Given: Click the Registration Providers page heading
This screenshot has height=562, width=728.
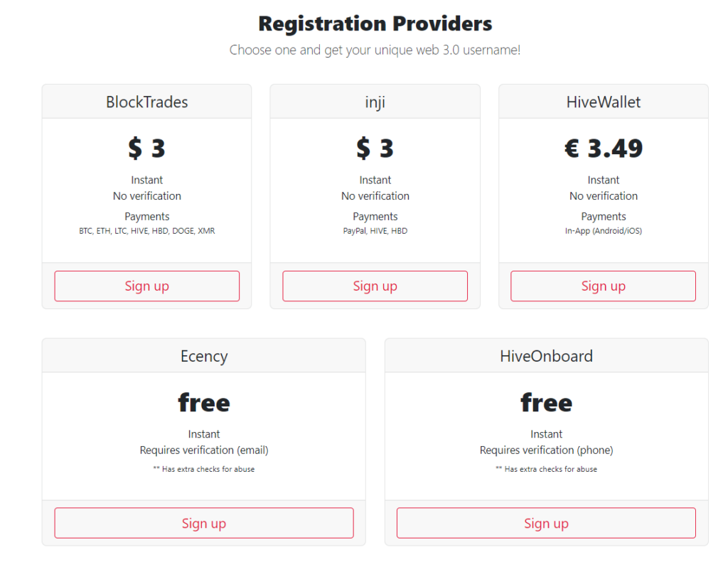Looking at the screenshot, I should [375, 23].
